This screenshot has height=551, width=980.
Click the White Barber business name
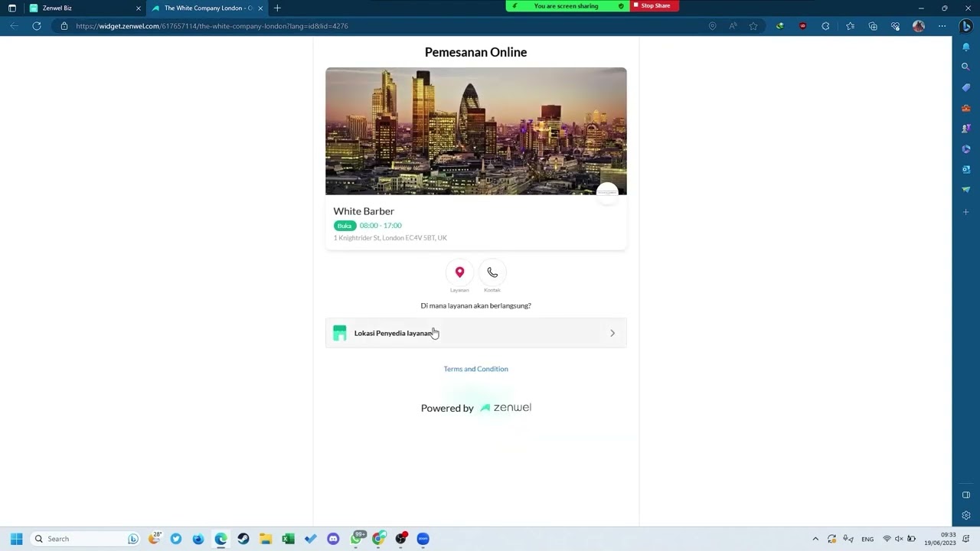[x=364, y=211]
